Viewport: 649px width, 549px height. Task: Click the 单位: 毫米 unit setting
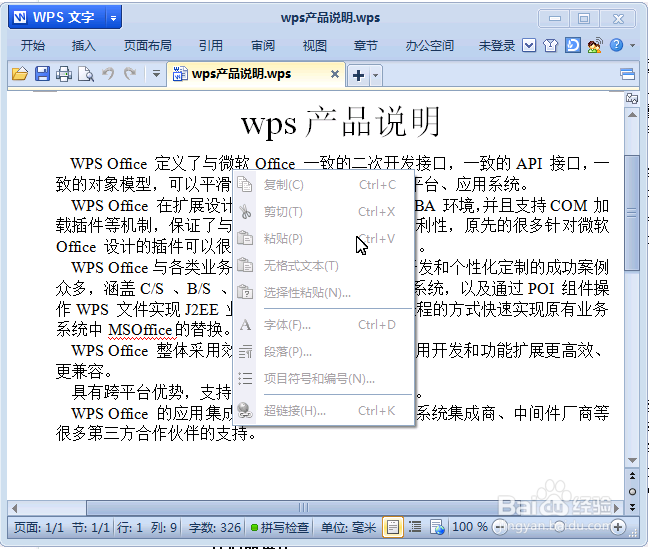pos(348,527)
